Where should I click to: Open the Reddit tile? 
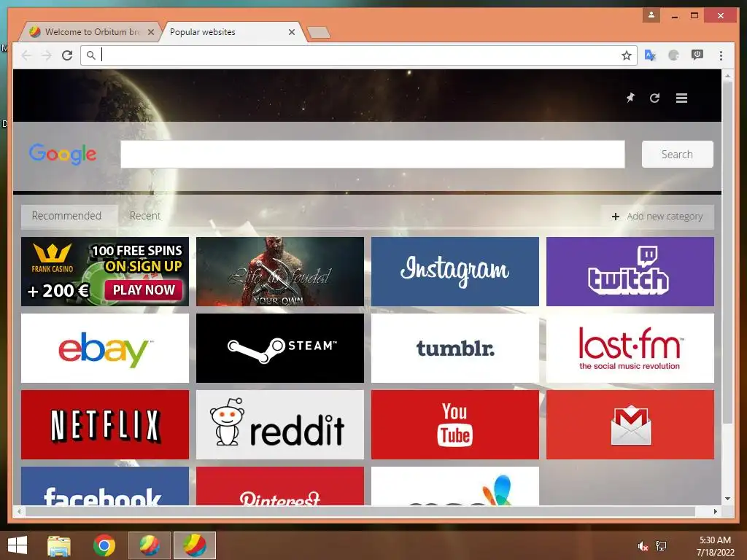[x=279, y=425]
